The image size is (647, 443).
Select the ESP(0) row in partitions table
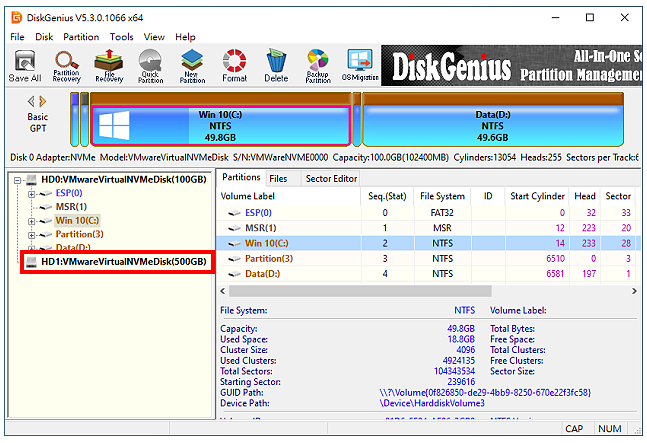[427, 213]
